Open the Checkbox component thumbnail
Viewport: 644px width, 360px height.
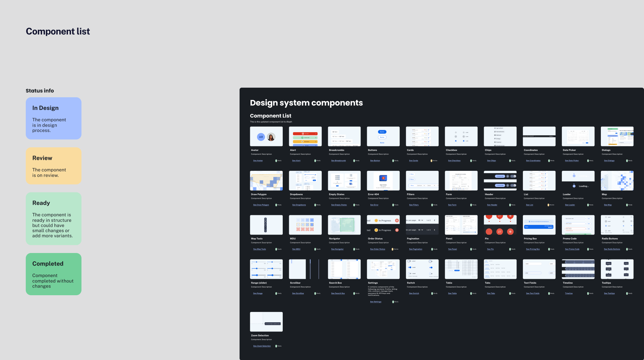(461, 136)
